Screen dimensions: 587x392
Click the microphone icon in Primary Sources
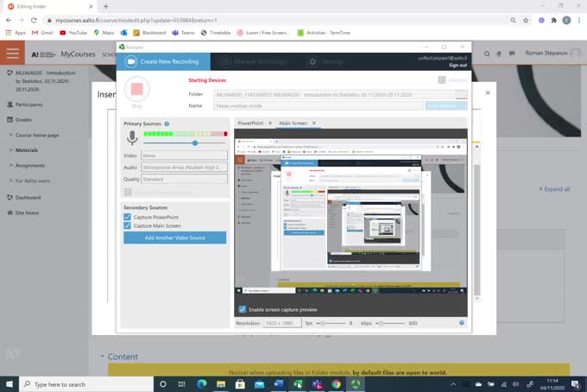132,138
